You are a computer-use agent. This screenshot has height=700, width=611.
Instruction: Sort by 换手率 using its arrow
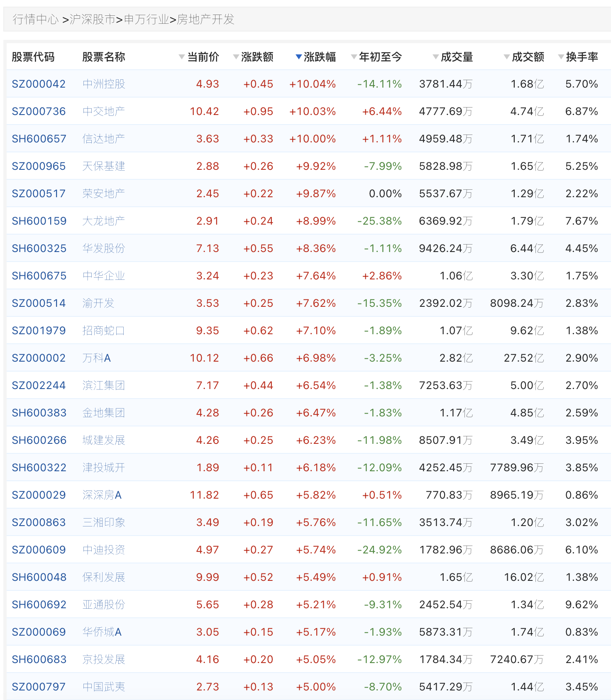(x=561, y=57)
